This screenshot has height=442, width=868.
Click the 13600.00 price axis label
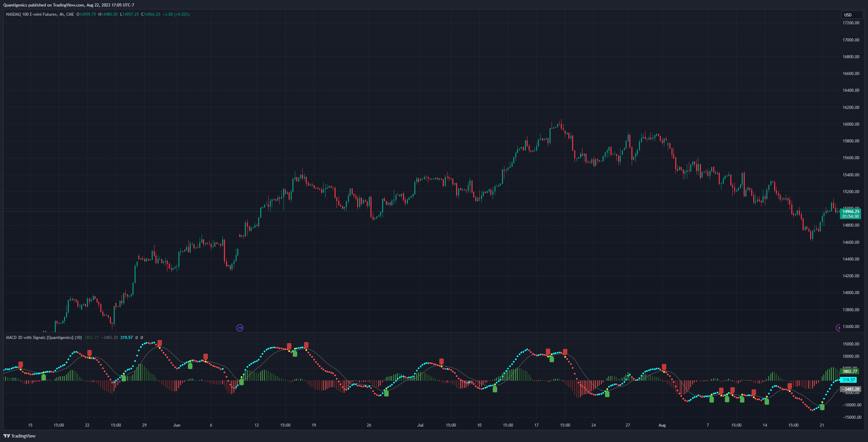coord(851,327)
